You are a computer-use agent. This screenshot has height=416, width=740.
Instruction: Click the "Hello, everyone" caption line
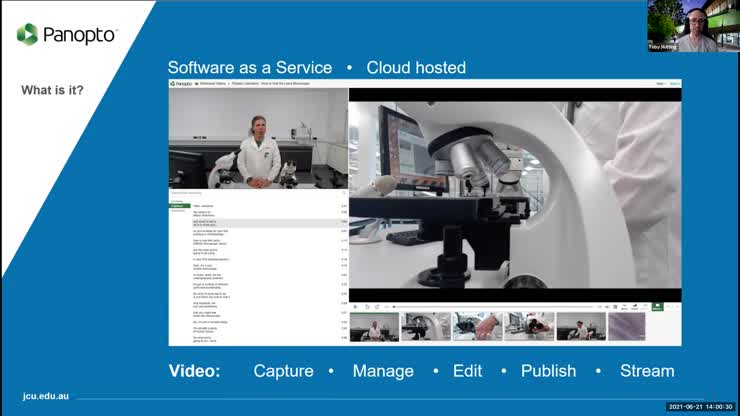pos(203,206)
